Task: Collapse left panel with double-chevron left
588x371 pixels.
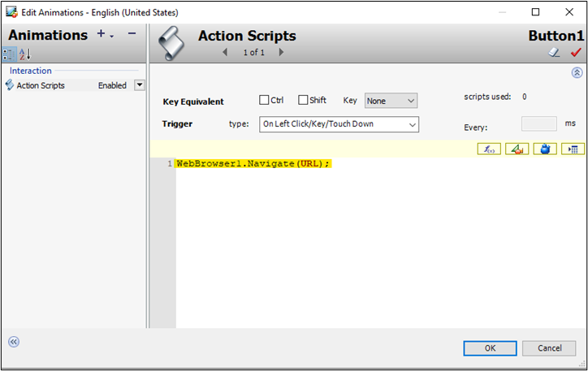Action: coord(14,342)
